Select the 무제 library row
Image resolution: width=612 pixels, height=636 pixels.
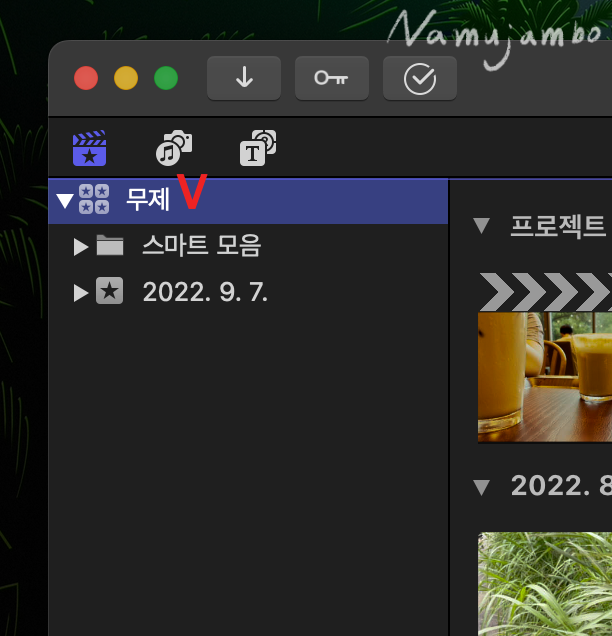pyautogui.click(x=248, y=201)
